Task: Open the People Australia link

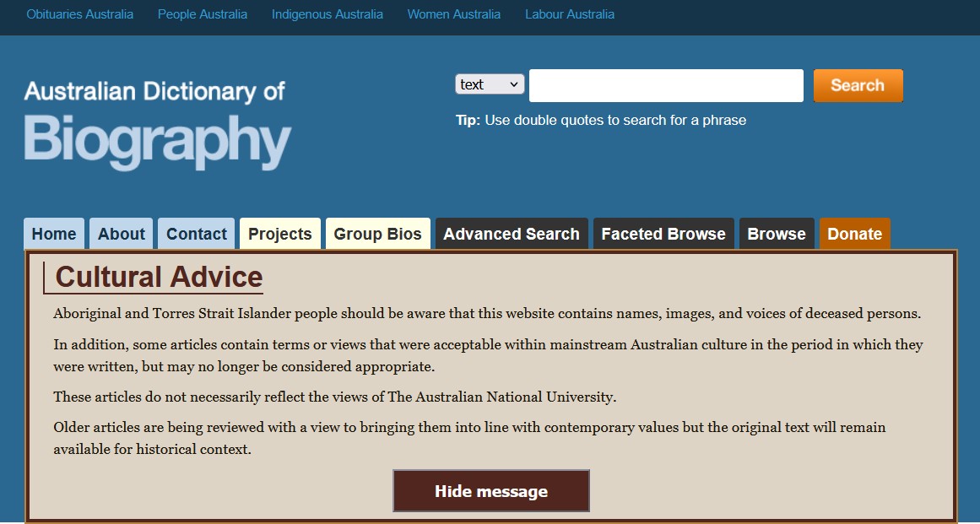Action: click(x=203, y=14)
